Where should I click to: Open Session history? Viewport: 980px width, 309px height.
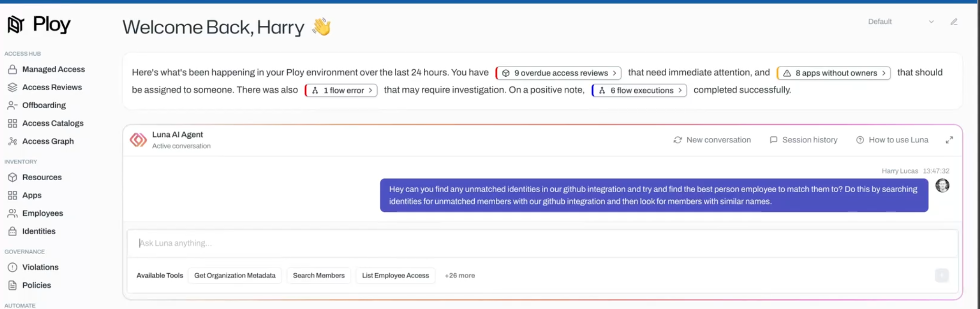tap(803, 140)
